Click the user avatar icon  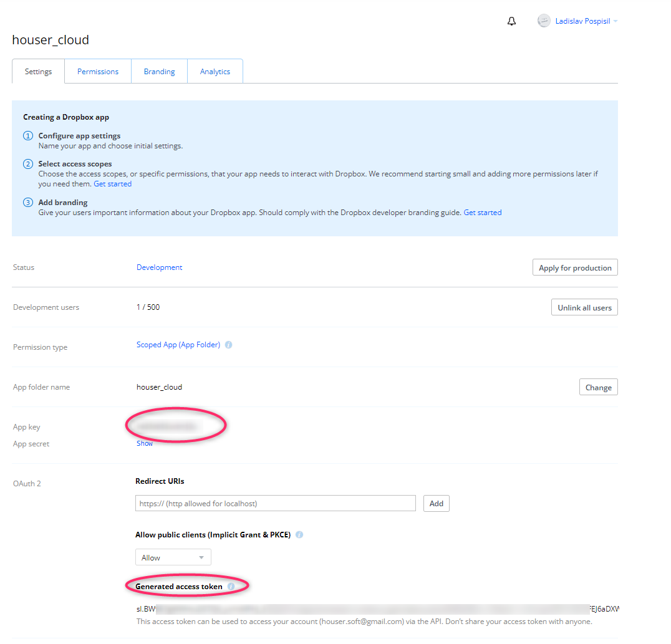pos(544,21)
